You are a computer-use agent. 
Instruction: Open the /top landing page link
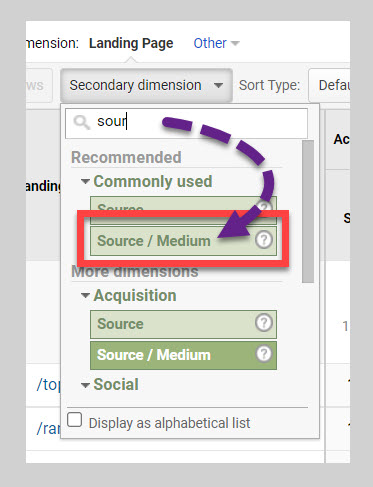pyautogui.click(x=48, y=385)
